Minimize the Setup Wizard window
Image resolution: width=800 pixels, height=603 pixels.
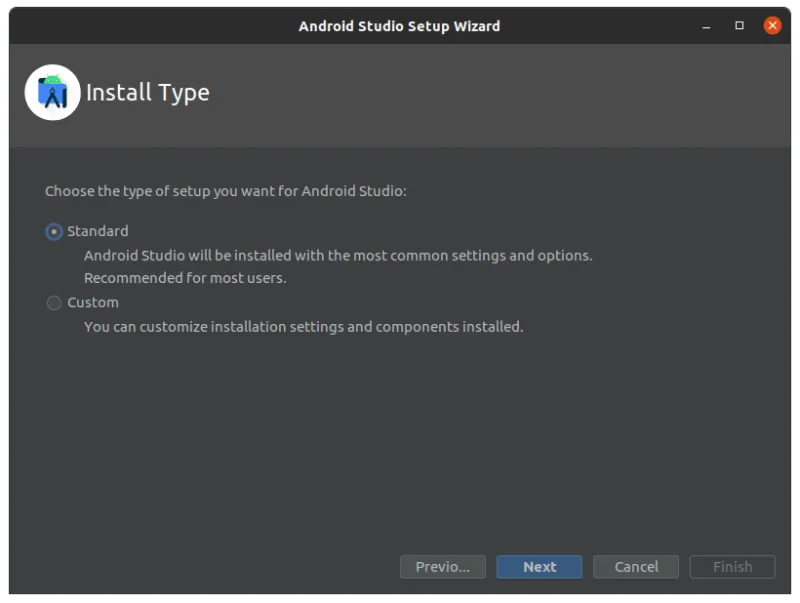point(707,26)
